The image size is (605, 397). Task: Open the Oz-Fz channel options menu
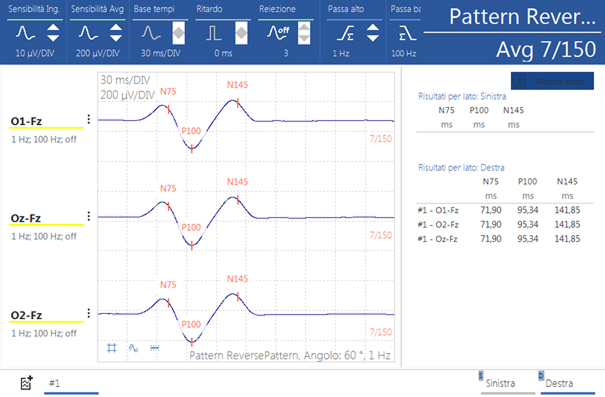(x=89, y=216)
